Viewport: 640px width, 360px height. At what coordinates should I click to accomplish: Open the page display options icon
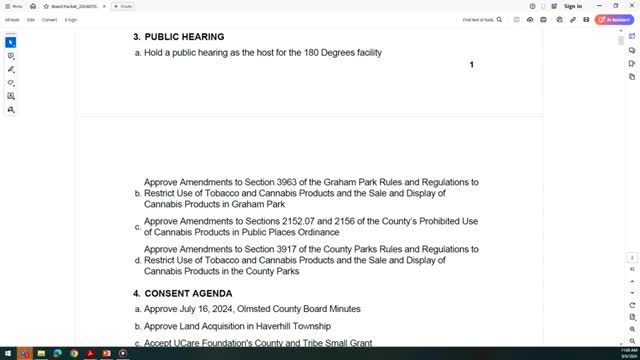click(632, 317)
